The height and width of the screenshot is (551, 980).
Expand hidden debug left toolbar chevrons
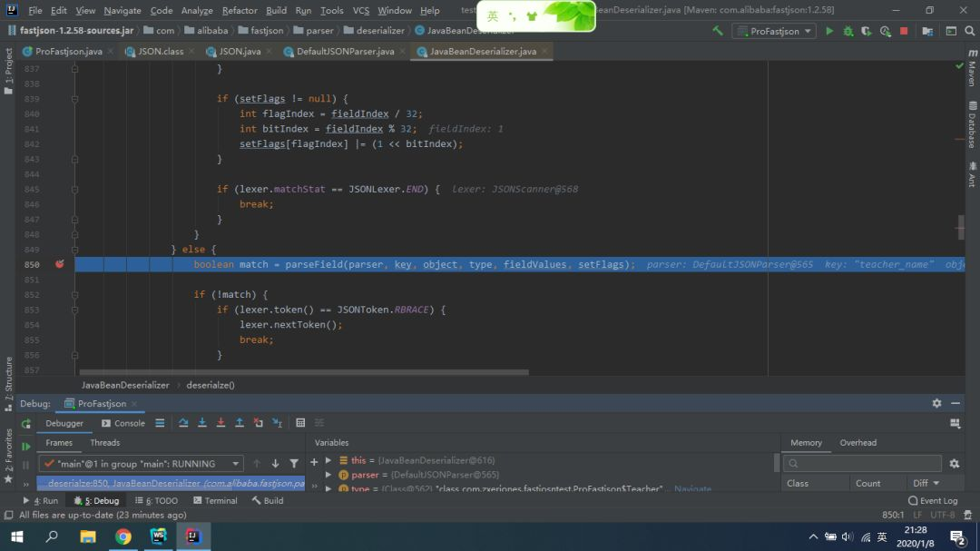pos(25,484)
